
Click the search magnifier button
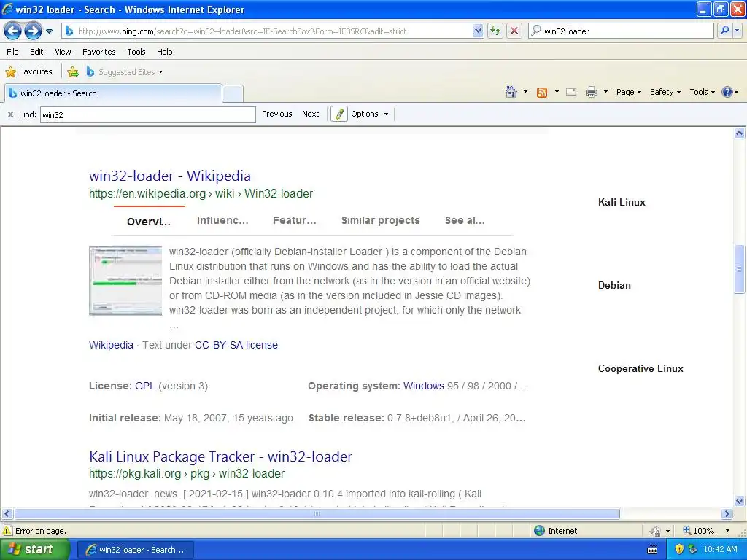click(724, 31)
